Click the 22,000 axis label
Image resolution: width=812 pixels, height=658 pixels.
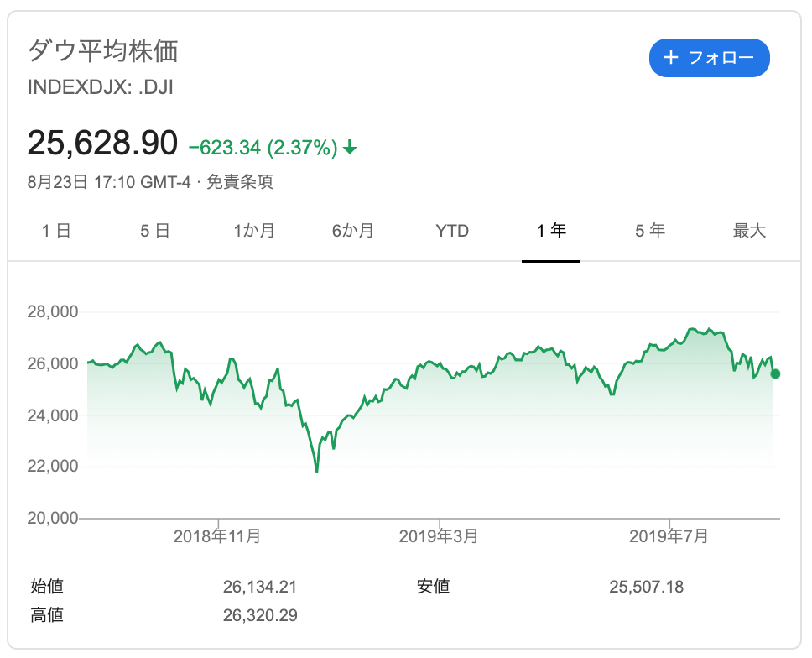tap(52, 466)
